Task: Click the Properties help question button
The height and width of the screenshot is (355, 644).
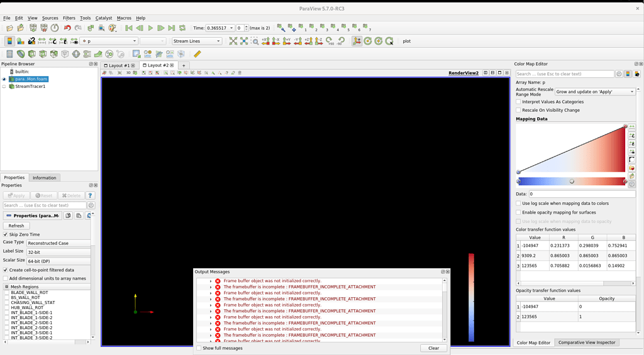Action: coord(91,196)
